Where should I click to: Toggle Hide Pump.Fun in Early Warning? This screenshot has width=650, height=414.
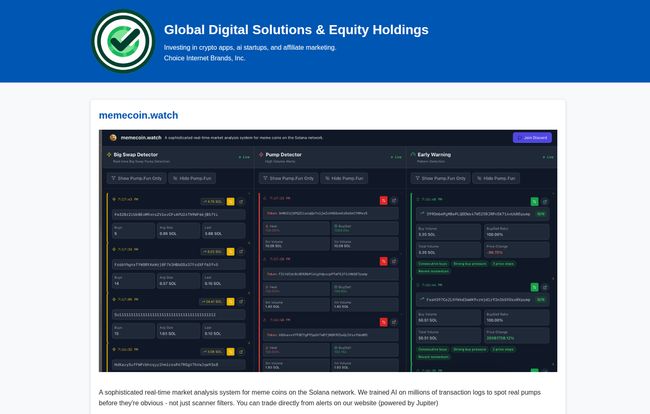pyautogui.click(x=496, y=178)
